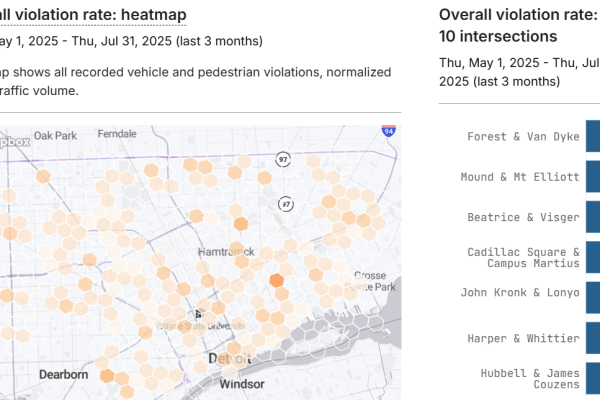Select the Mound & Mt Elliott bar
This screenshot has width=600, height=400.
pos(593,176)
